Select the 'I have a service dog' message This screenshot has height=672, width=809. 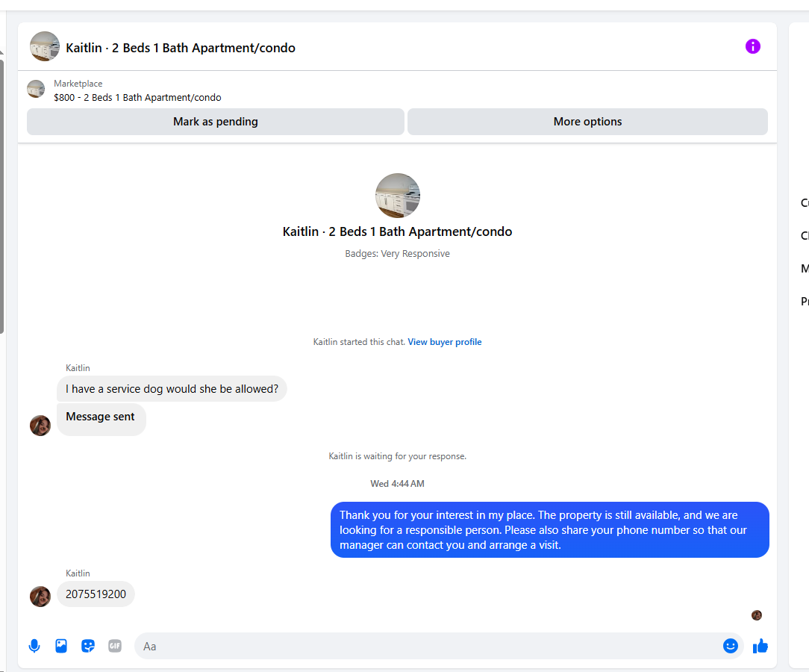coord(172,389)
